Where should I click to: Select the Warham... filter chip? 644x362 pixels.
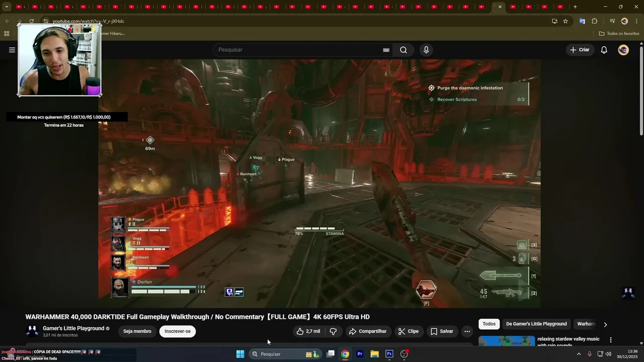tap(586, 324)
